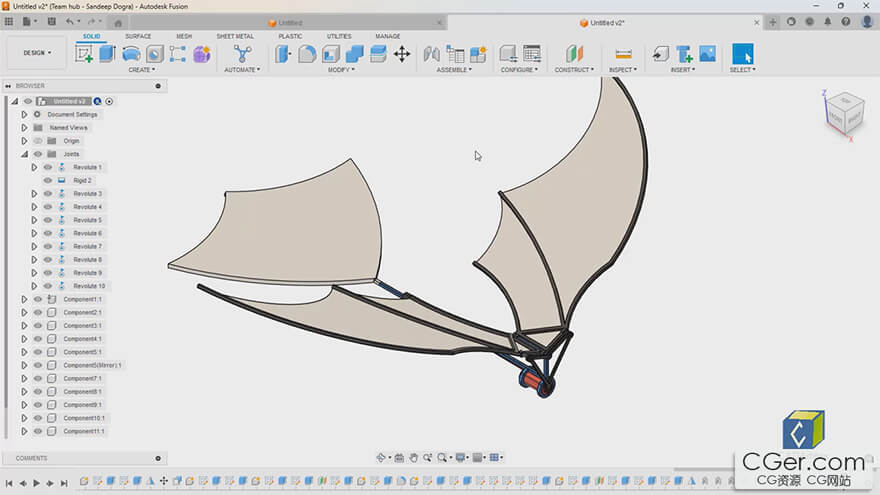The height and width of the screenshot is (495, 880).
Task: Select the Create Form tool
Action: tap(201, 54)
